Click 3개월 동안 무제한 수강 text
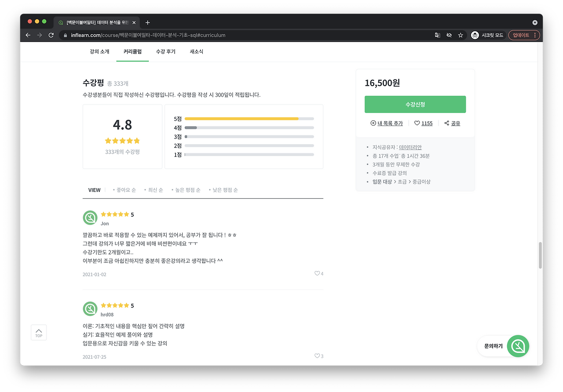Screen dimensions: 563x392 point(396,164)
